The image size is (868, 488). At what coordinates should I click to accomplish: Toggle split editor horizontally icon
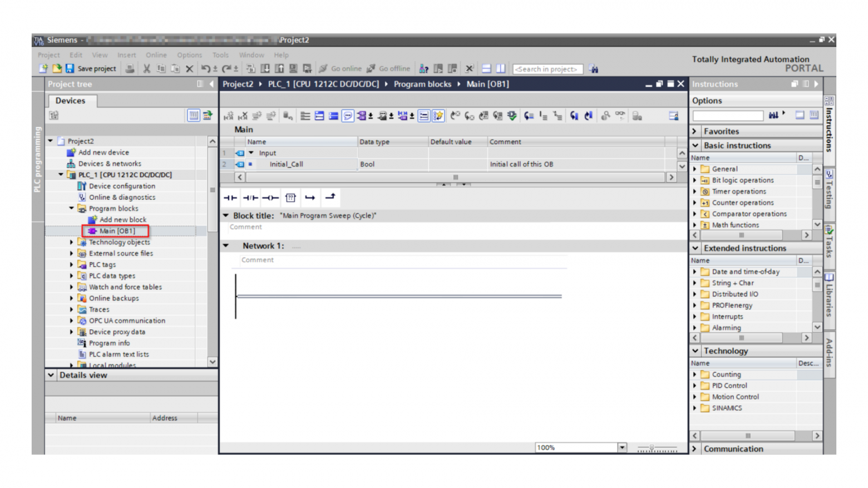[486, 68]
